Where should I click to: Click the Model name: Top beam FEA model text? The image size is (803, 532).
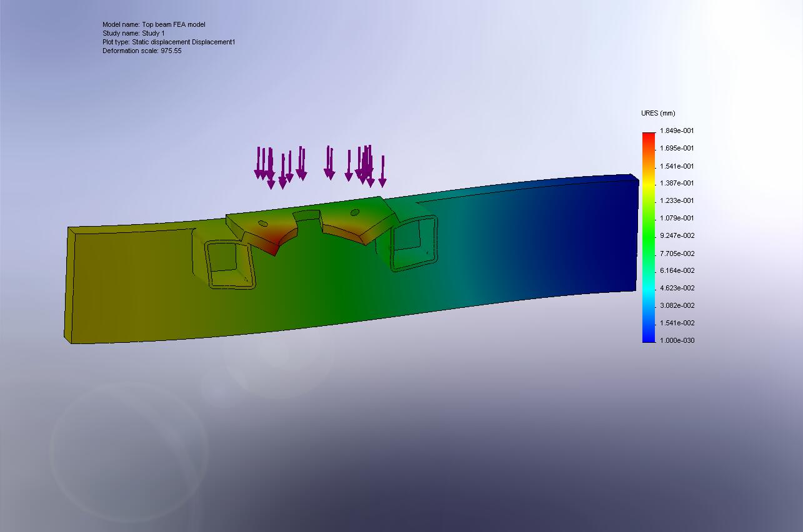tap(153, 24)
